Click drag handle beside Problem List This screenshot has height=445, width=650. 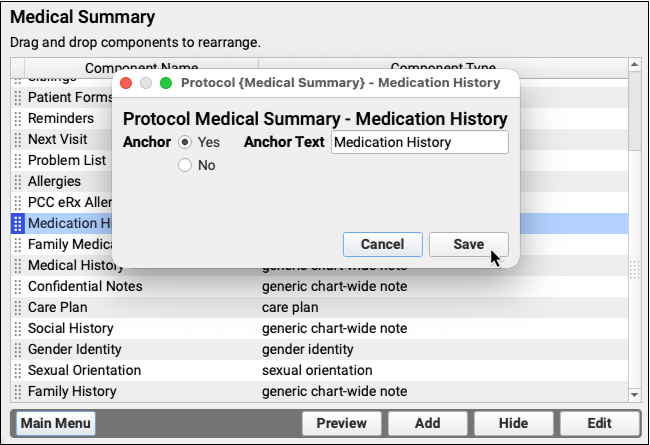[x=18, y=161]
